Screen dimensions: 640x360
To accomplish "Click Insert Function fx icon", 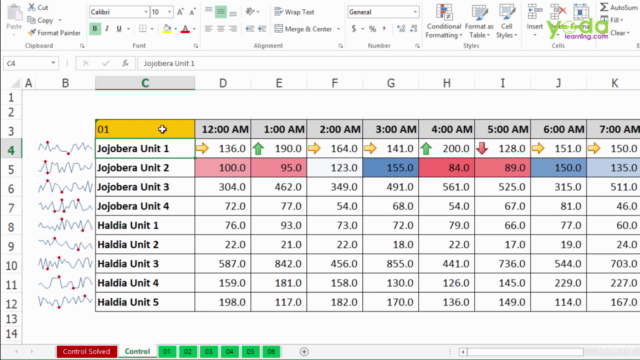I will 125,63.
